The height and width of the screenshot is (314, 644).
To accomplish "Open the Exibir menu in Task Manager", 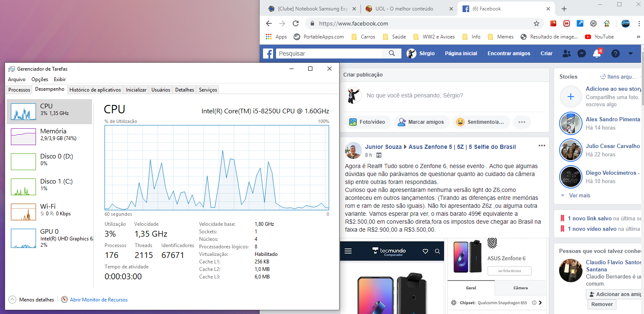I will (60, 79).
